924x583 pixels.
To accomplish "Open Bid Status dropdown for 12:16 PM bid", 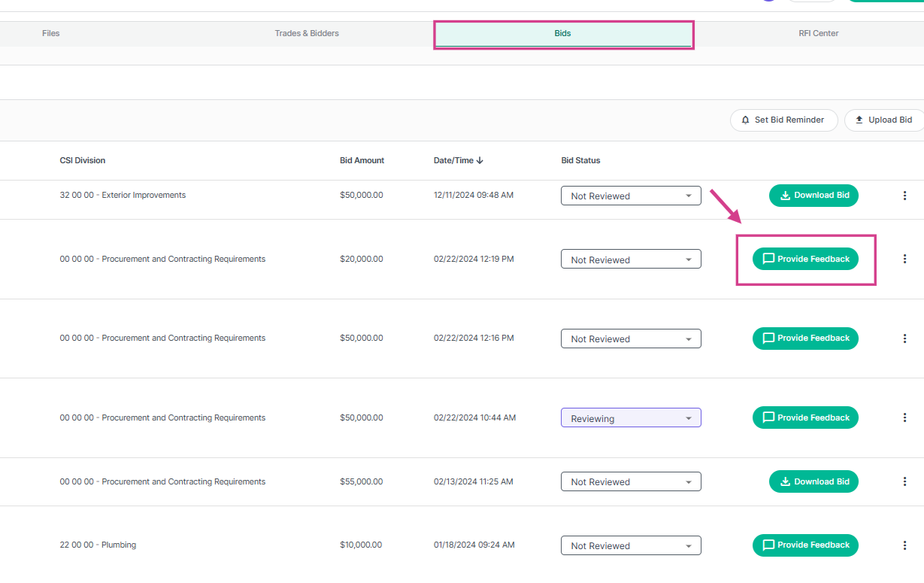I will (x=631, y=339).
